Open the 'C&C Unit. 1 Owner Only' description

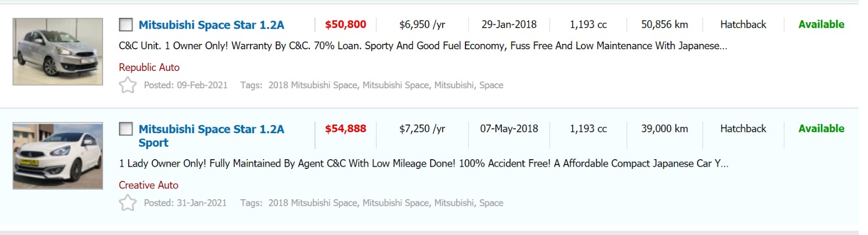[x=423, y=46]
